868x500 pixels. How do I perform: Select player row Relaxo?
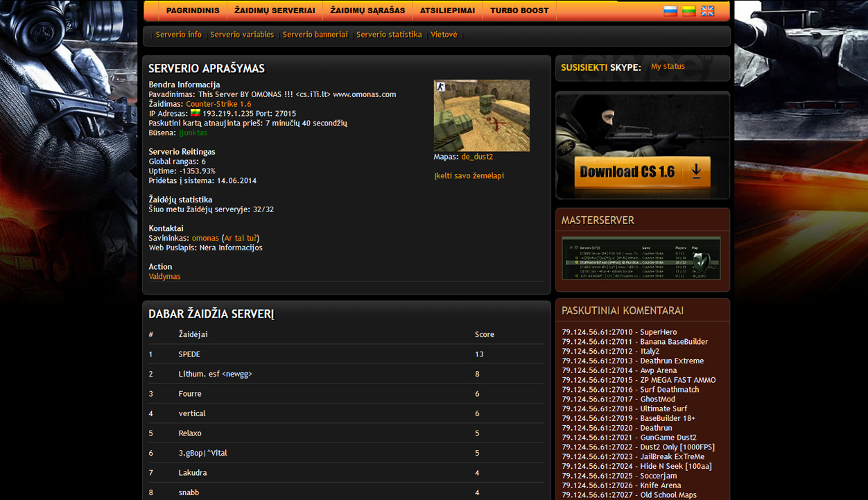(347, 433)
